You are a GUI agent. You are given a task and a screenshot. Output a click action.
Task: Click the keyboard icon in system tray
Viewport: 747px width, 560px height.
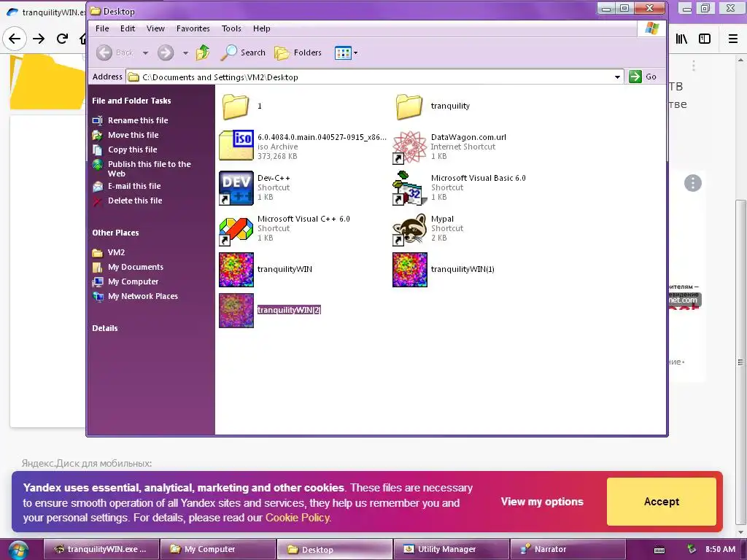point(659,550)
